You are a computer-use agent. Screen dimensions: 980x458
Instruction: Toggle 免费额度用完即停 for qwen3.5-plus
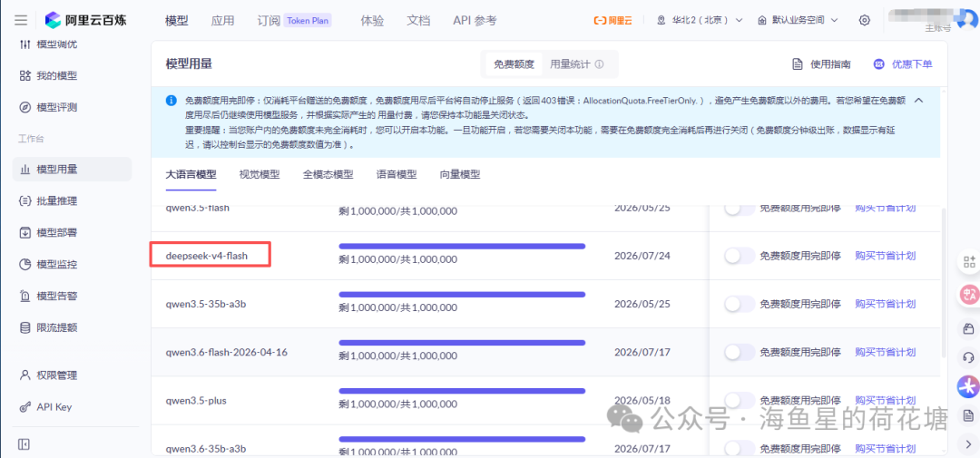pyautogui.click(x=740, y=400)
